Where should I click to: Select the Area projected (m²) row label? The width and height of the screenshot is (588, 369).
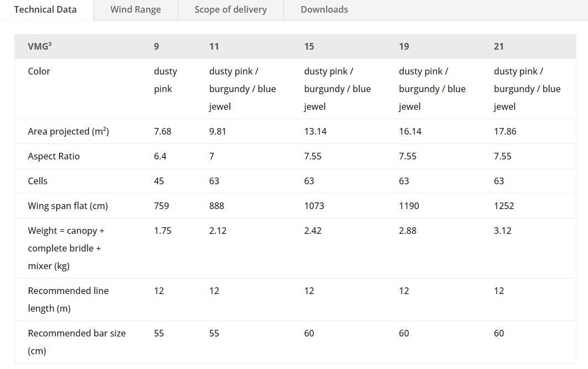click(68, 131)
